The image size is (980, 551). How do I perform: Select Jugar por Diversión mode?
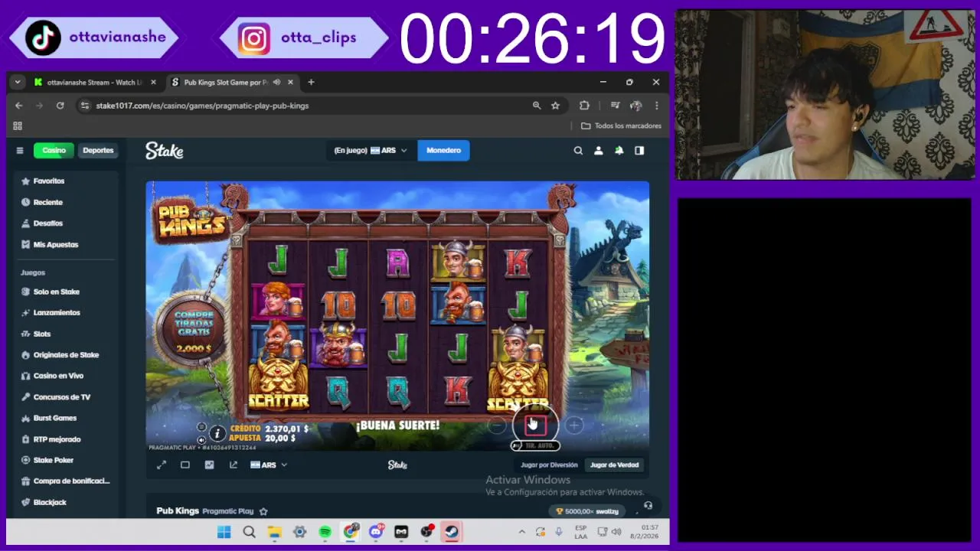tap(549, 465)
